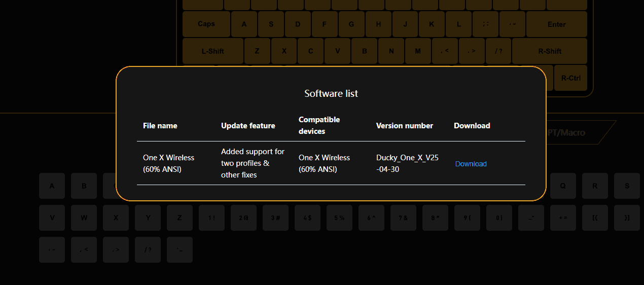Select the D key on yellow keyboard
Screen dimensions: 644x285
298,24
